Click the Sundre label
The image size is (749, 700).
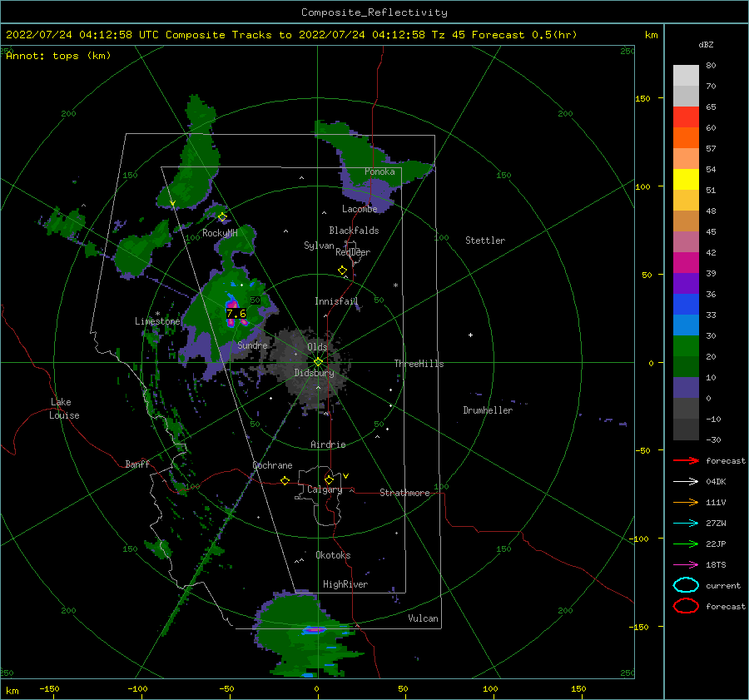252,345
